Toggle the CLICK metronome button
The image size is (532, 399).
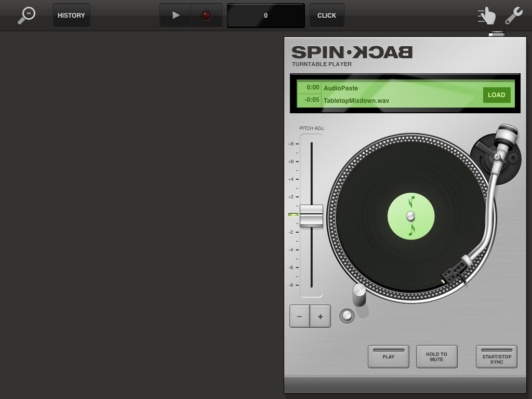click(327, 15)
